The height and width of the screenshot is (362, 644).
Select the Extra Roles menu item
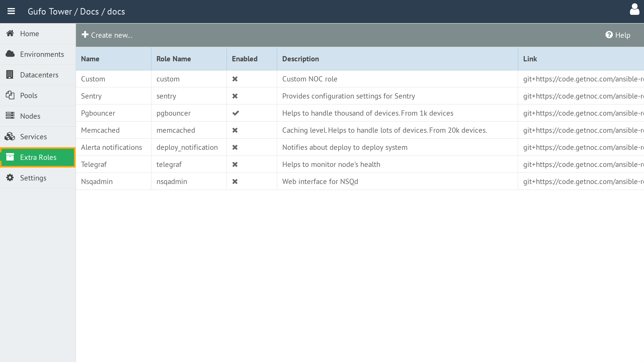[38, 157]
